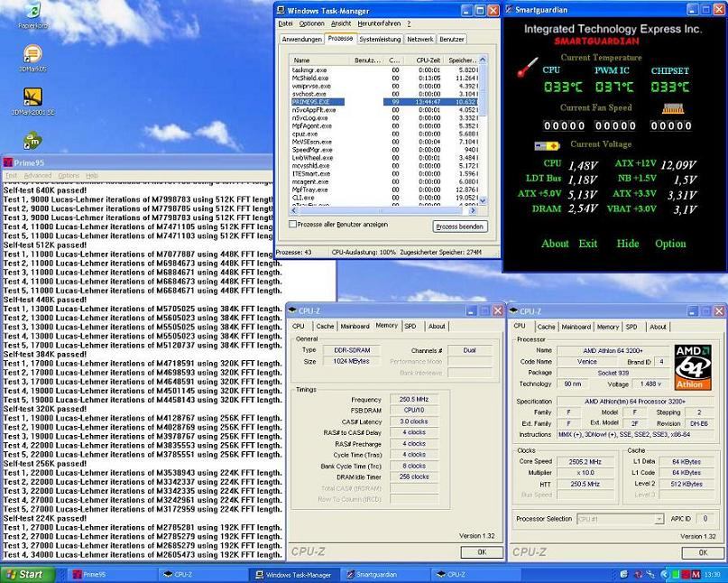Screen dimensions: 728x583
Task: Click Option in Smartguardian
Action: 670,244
